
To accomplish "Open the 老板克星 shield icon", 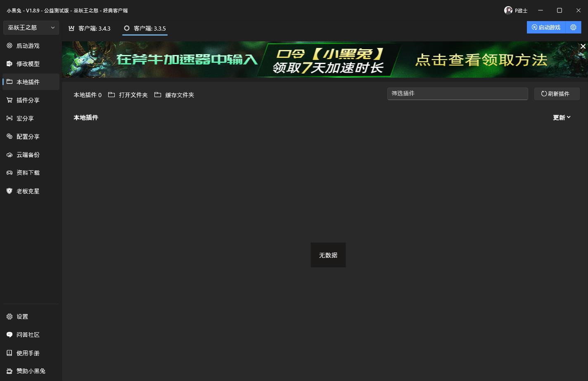I will (9, 191).
